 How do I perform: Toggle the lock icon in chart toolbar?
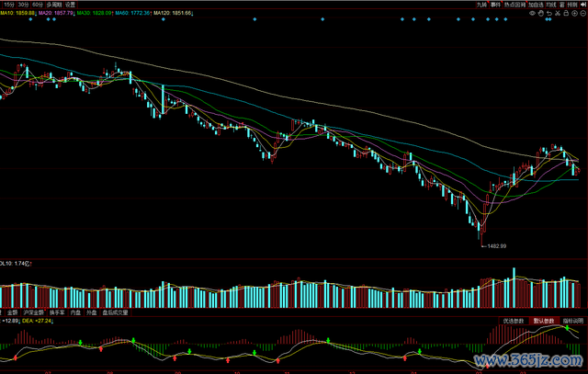(566, 14)
